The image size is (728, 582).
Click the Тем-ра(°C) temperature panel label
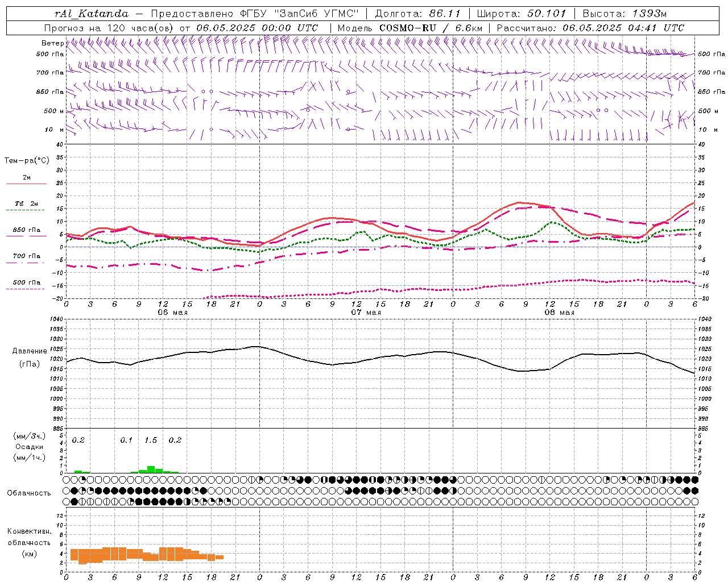pos(27,161)
